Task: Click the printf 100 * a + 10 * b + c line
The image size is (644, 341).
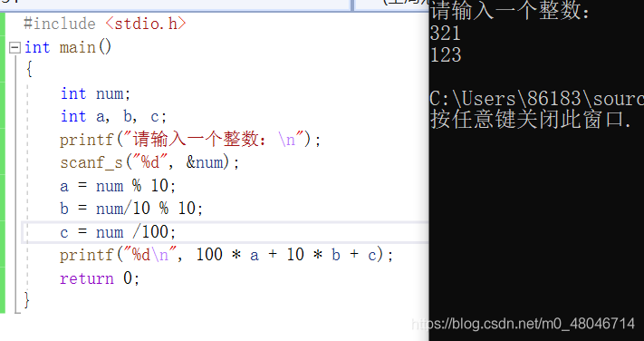Action: tap(226, 255)
